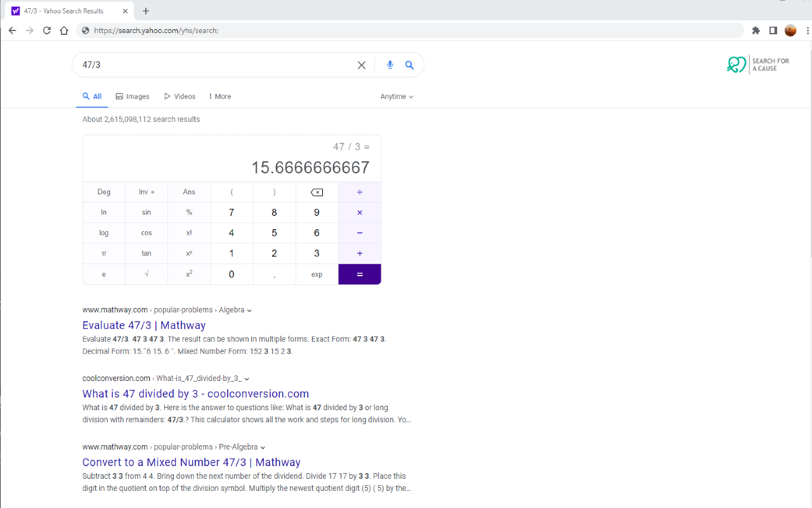The height and width of the screenshot is (508, 812).
Task: Click the log key
Action: point(104,233)
